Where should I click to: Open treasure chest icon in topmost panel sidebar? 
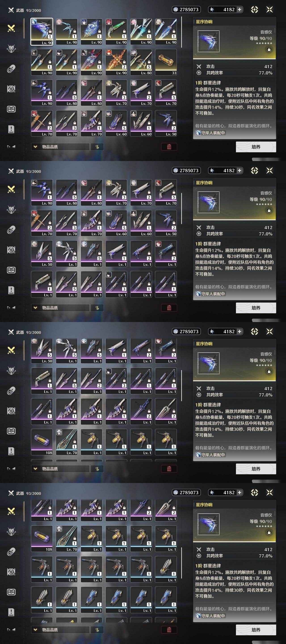point(11,109)
